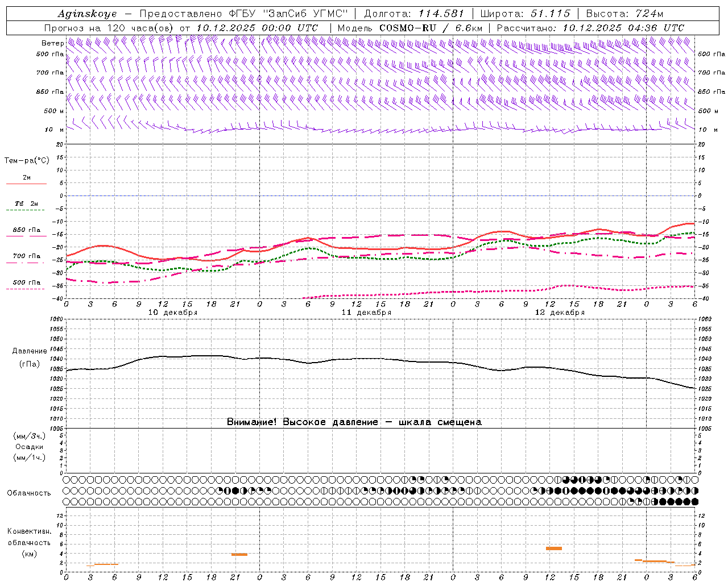This screenshot has width=728, height=582.
Task: Click the orange convective bar near 12h 12 December
Action: pos(554,548)
